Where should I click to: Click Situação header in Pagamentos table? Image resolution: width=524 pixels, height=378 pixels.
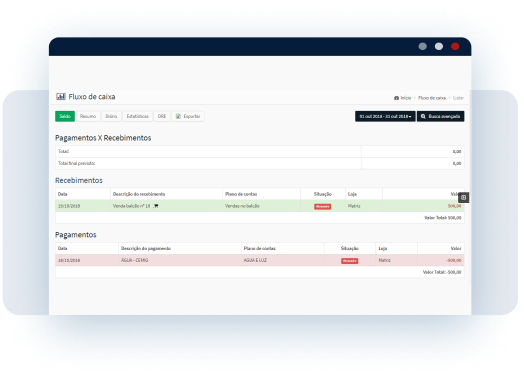click(350, 248)
